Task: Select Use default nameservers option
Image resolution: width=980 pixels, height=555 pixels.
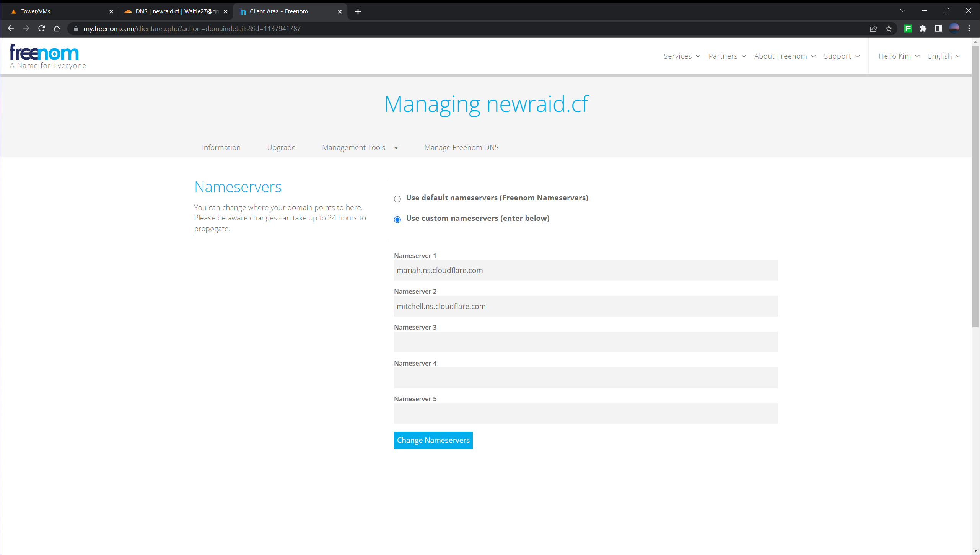Action: (397, 199)
